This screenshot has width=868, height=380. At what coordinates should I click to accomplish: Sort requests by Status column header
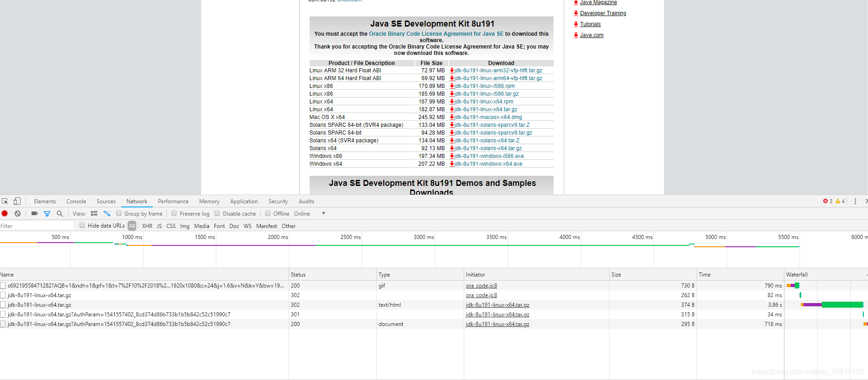tap(332, 275)
